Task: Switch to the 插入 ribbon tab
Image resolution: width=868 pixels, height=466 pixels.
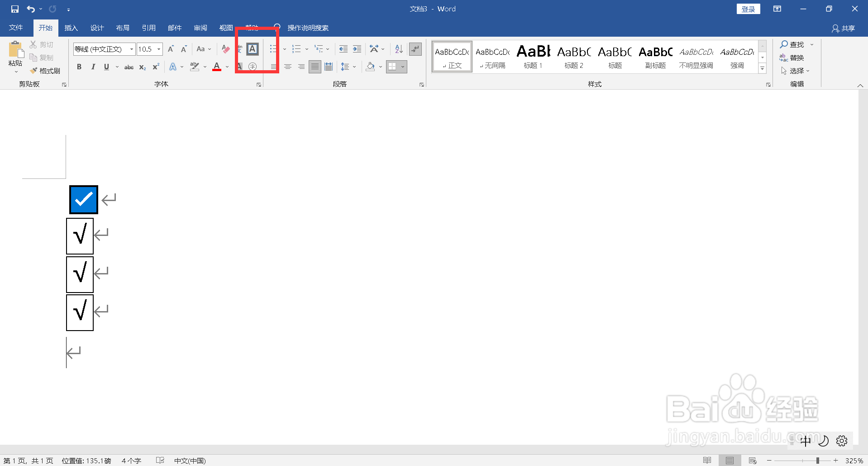Action: tap(71, 28)
